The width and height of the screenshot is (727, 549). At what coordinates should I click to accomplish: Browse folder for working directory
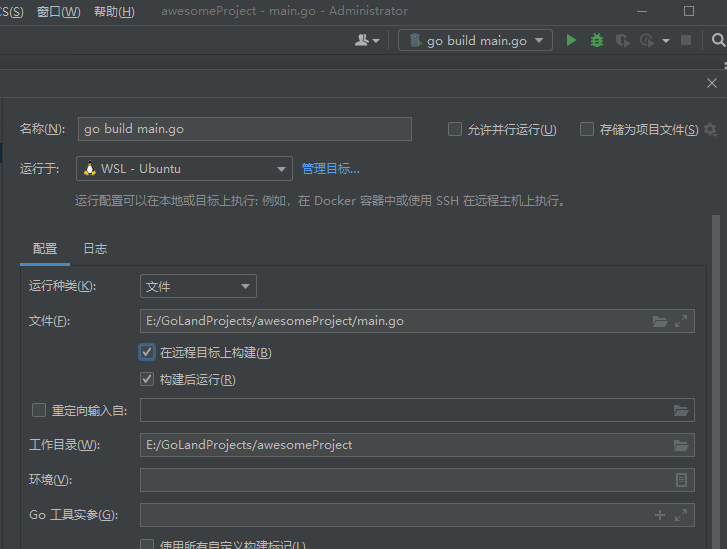(681, 445)
